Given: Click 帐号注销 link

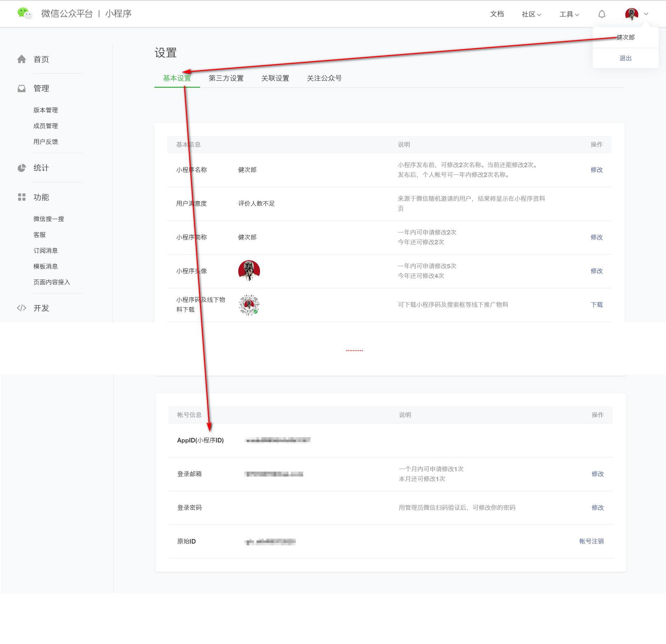Looking at the screenshot, I should click(x=592, y=541).
